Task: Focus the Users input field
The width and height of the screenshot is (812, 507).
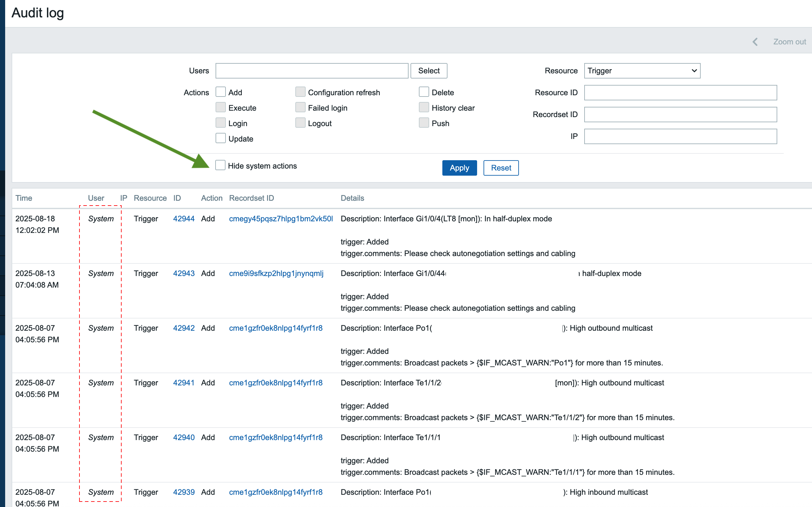Action: 311,71
